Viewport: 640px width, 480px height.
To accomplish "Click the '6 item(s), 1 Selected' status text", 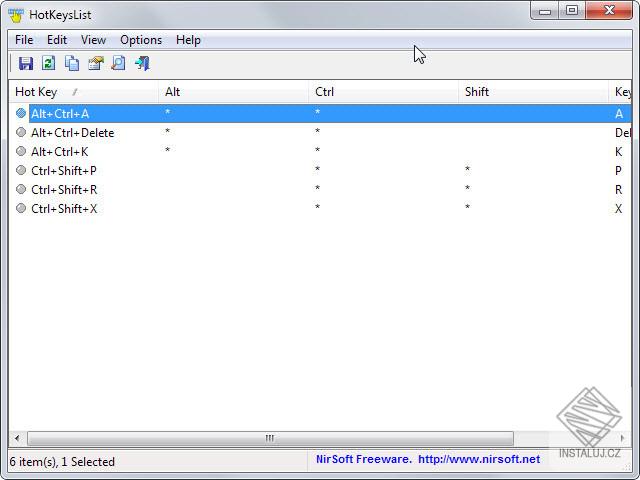I will click(x=62, y=462).
